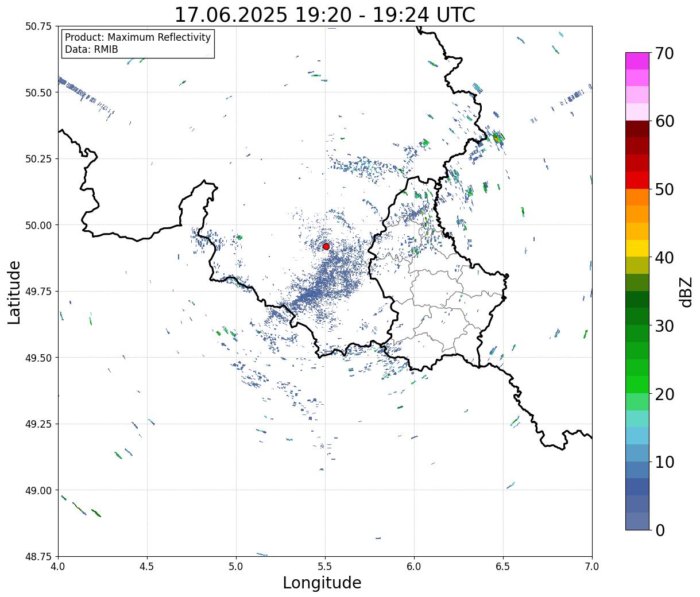Screen dimensions: 700x597
Task: Click the magenta 70 dBZ color band
Action: pyautogui.click(x=637, y=61)
